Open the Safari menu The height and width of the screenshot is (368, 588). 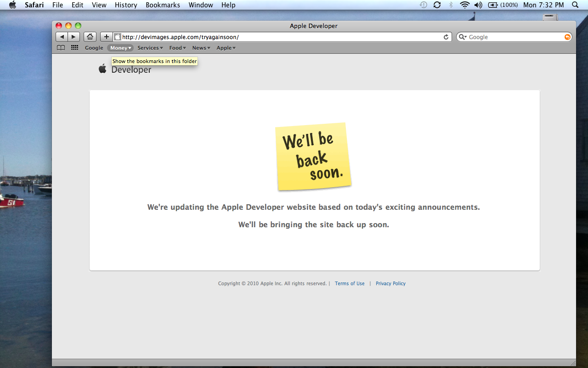(34, 5)
